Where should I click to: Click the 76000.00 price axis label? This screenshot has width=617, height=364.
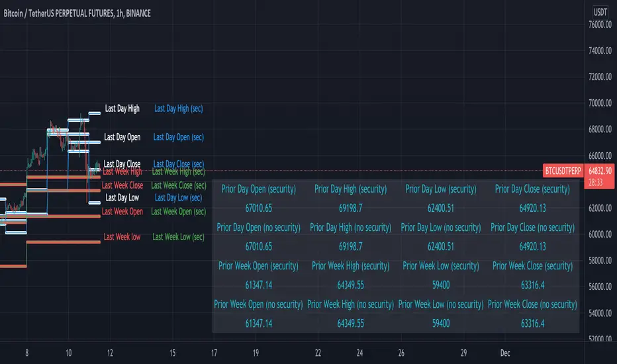pos(598,24)
